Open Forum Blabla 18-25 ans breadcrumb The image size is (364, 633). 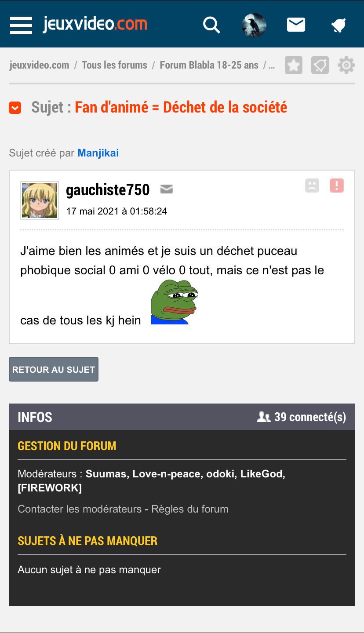(x=209, y=65)
